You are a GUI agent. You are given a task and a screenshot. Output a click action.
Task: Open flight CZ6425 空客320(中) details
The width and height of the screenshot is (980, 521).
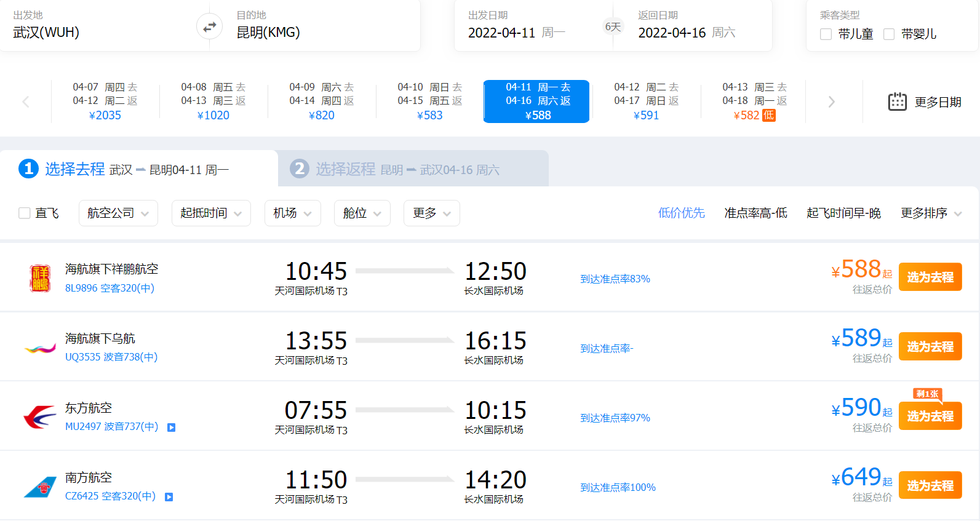pyautogui.click(x=110, y=496)
